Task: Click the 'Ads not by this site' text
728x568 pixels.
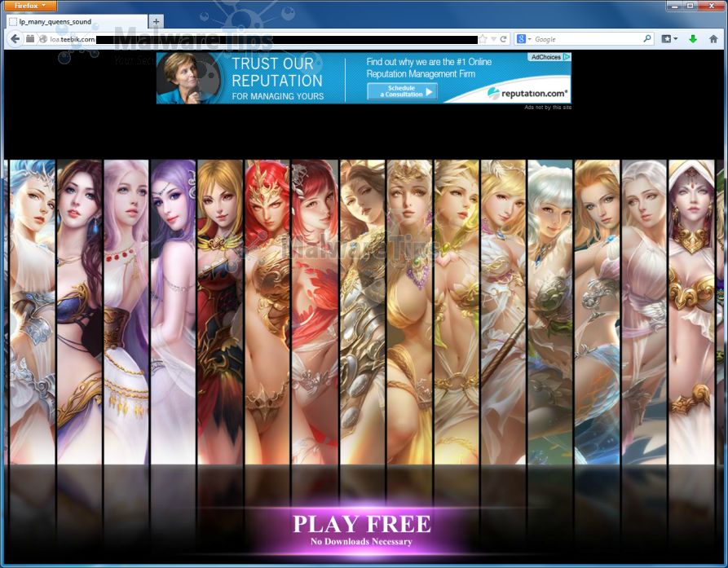Action: pos(548,108)
